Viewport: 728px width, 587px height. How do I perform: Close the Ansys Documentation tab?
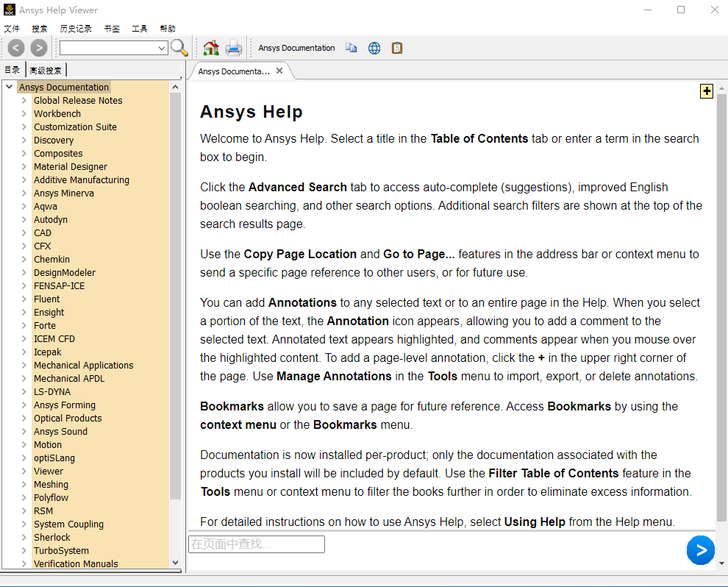(279, 71)
